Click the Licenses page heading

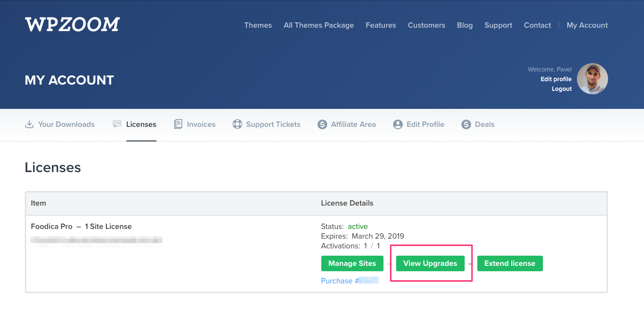(x=53, y=168)
